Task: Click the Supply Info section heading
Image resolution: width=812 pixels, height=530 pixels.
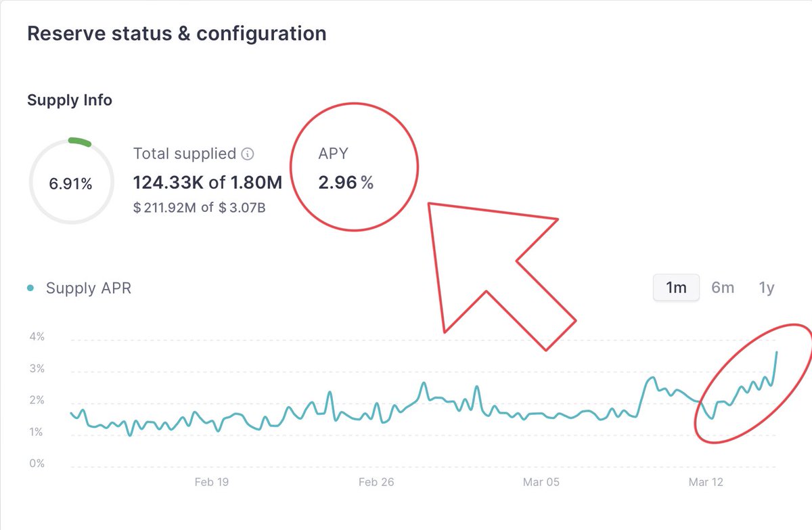Action: (x=70, y=100)
